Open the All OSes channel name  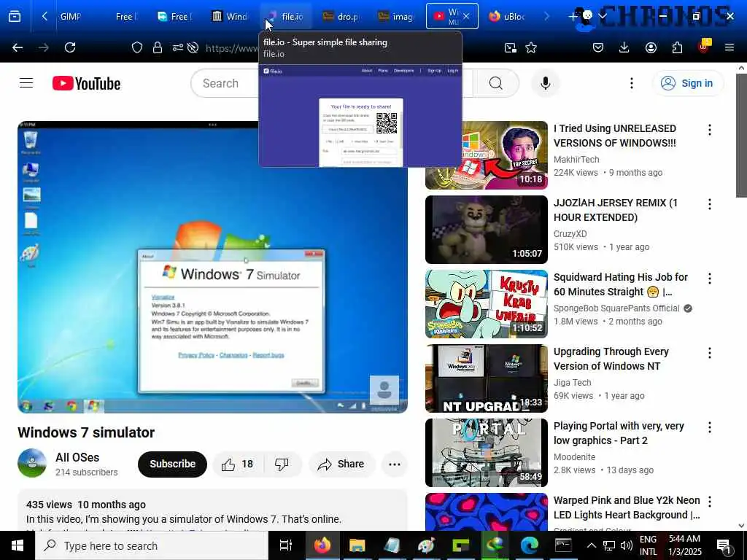pos(77,457)
